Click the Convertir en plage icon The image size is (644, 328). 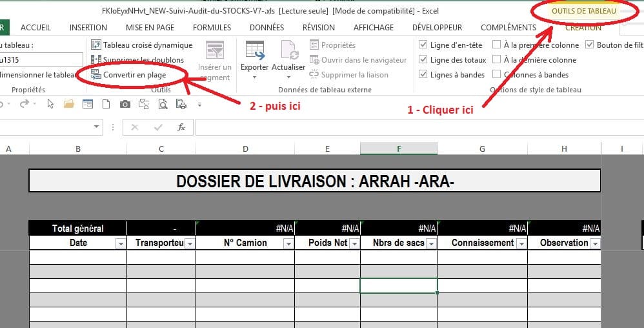click(x=96, y=75)
